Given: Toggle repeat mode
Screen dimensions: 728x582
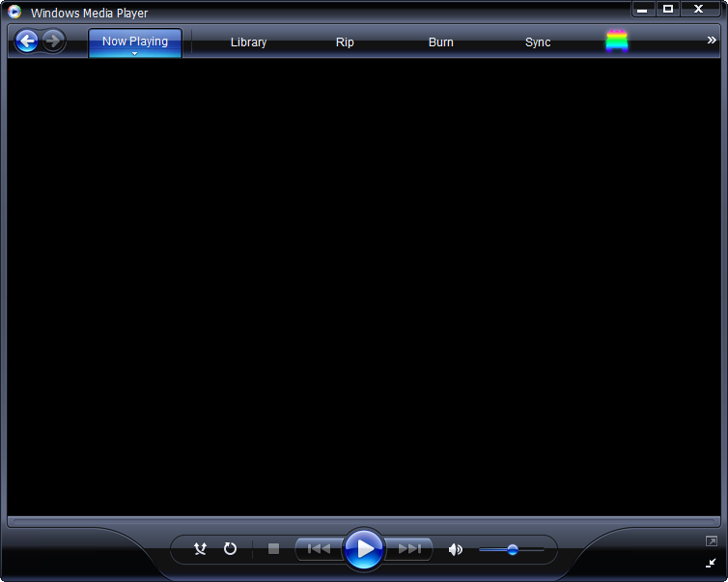Looking at the screenshot, I should [x=230, y=549].
